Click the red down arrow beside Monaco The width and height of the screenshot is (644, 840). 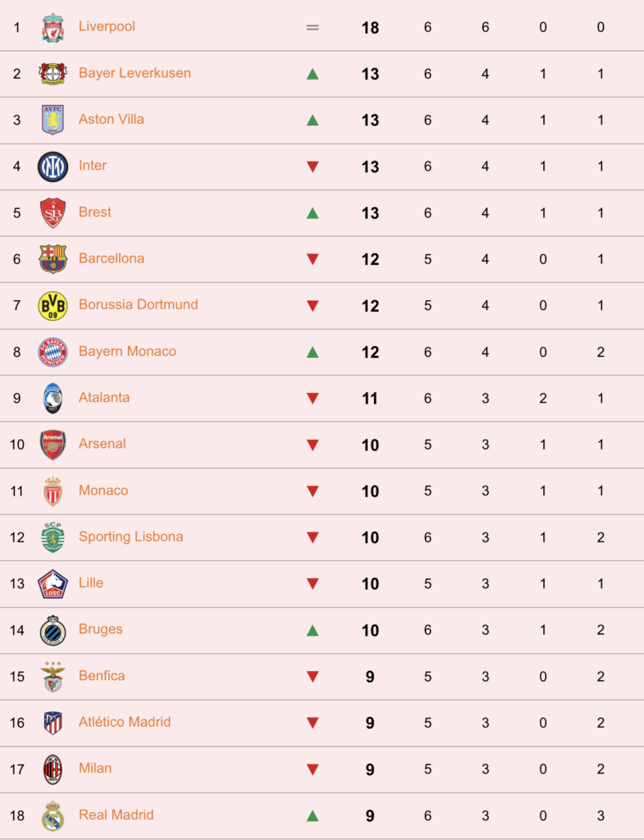coord(313,491)
